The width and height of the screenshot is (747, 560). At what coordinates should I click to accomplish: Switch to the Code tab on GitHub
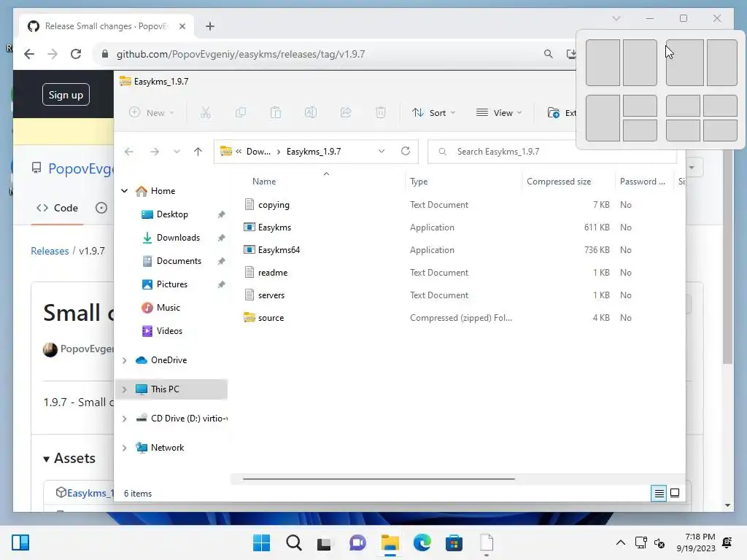click(x=57, y=208)
